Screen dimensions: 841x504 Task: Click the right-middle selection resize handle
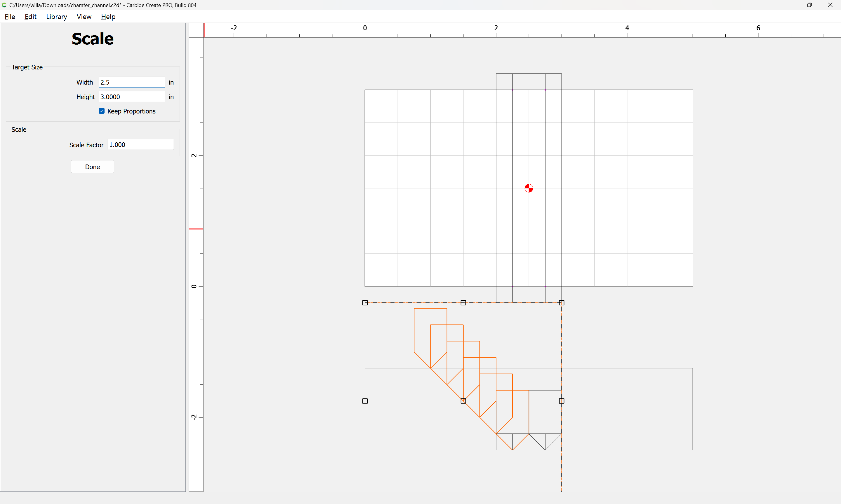point(562,401)
